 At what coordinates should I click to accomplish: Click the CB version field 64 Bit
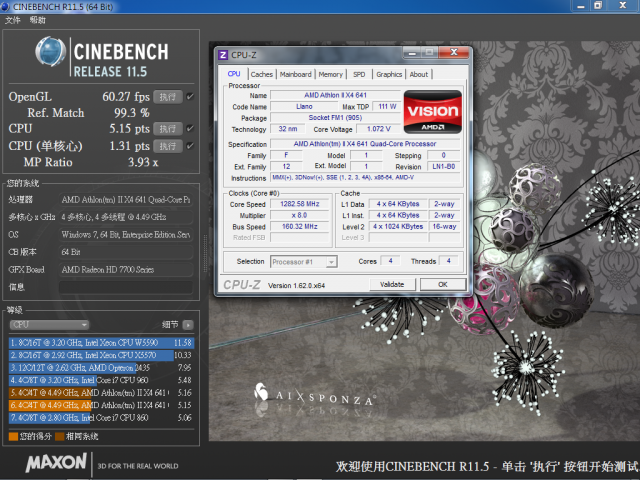[126, 252]
